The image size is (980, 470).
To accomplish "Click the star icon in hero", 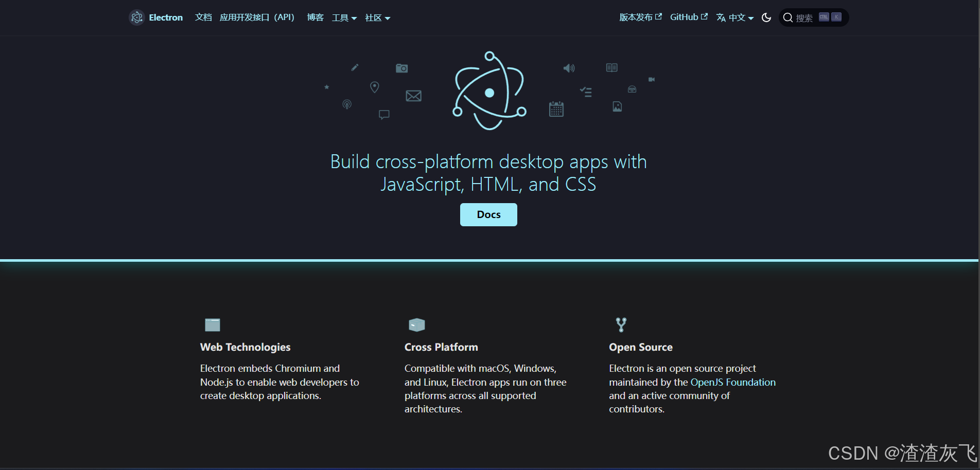I will pos(326,87).
